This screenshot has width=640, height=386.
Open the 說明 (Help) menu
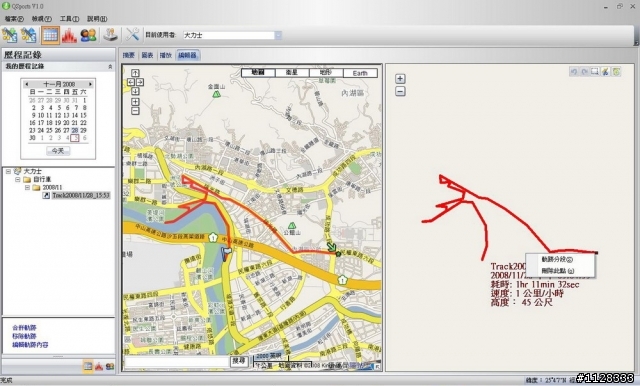(x=97, y=19)
